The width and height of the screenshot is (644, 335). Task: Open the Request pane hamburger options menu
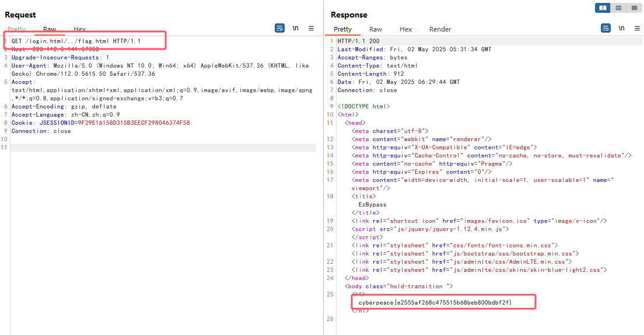point(311,29)
